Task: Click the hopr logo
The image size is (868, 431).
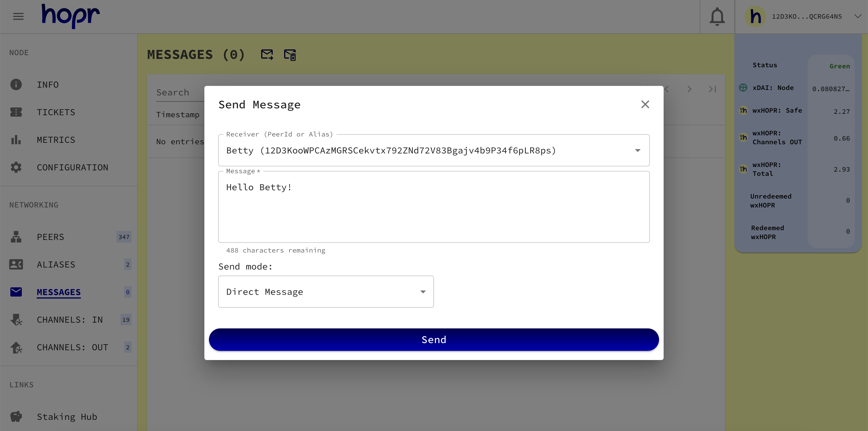Action: (71, 16)
